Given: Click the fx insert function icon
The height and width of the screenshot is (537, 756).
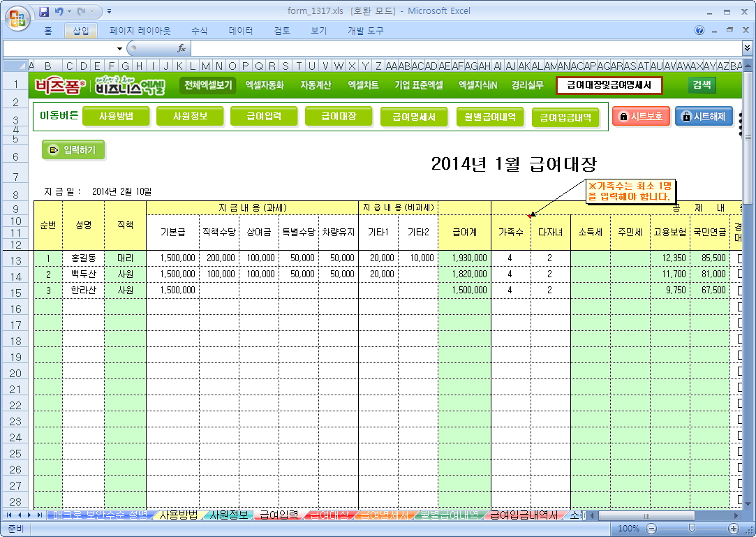Looking at the screenshot, I should tap(181, 48).
